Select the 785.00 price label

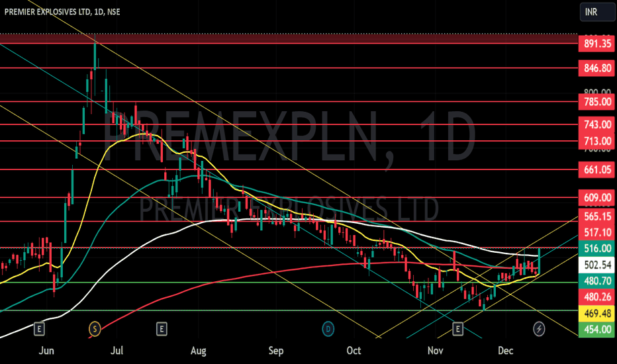tap(596, 101)
